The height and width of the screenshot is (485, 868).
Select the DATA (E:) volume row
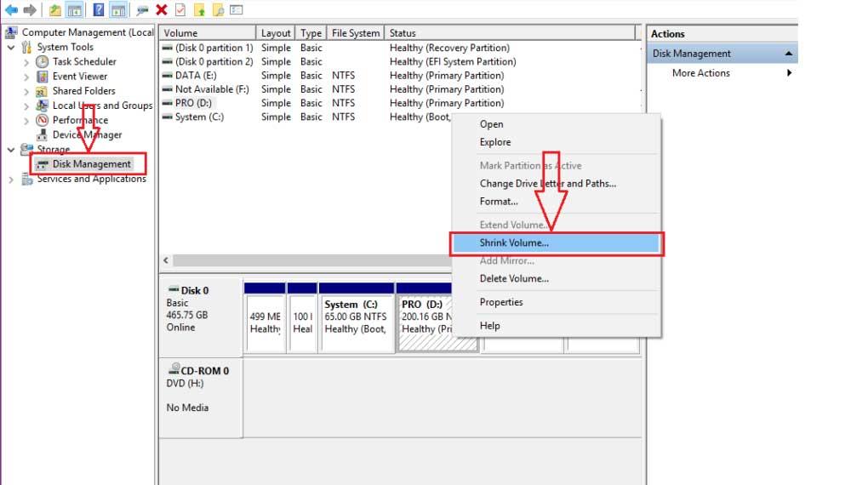[x=400, y=75]
